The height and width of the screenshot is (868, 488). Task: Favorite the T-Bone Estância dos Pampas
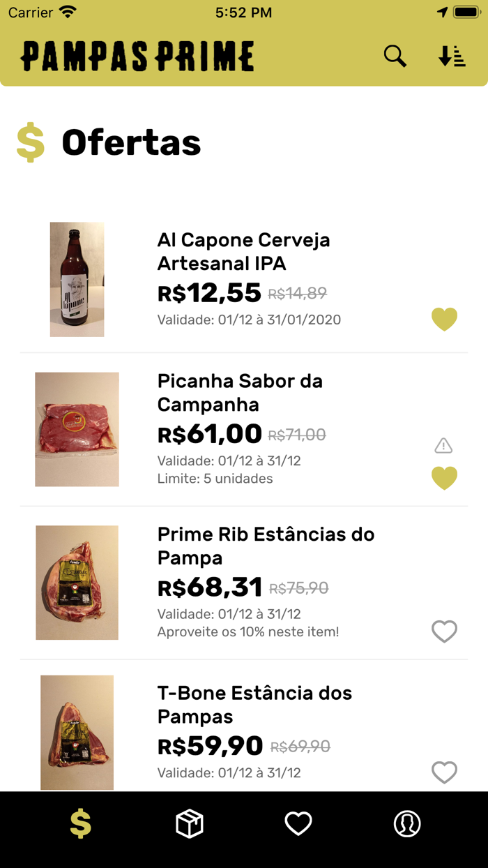pos(444,772)
